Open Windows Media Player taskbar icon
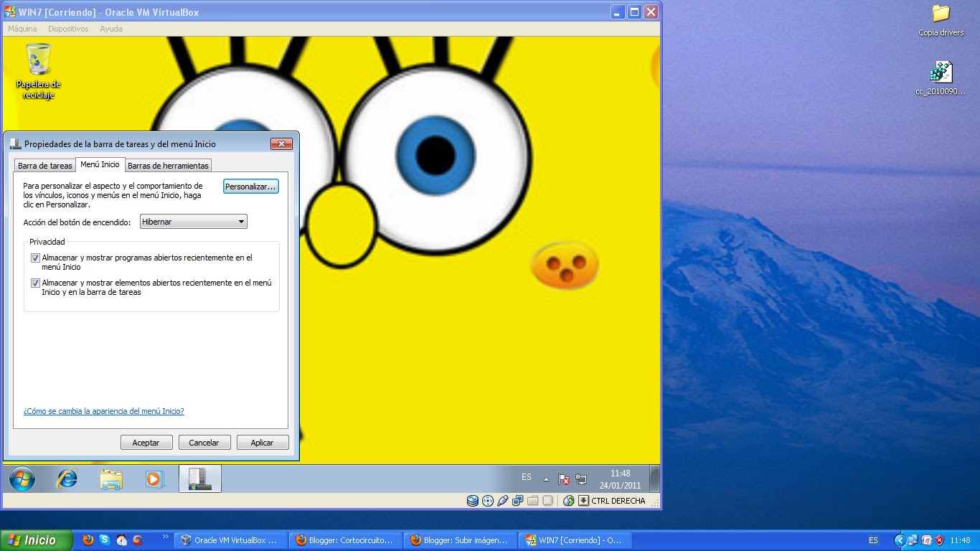The height and width of the screenshot is (551, 980). [155, 479]
